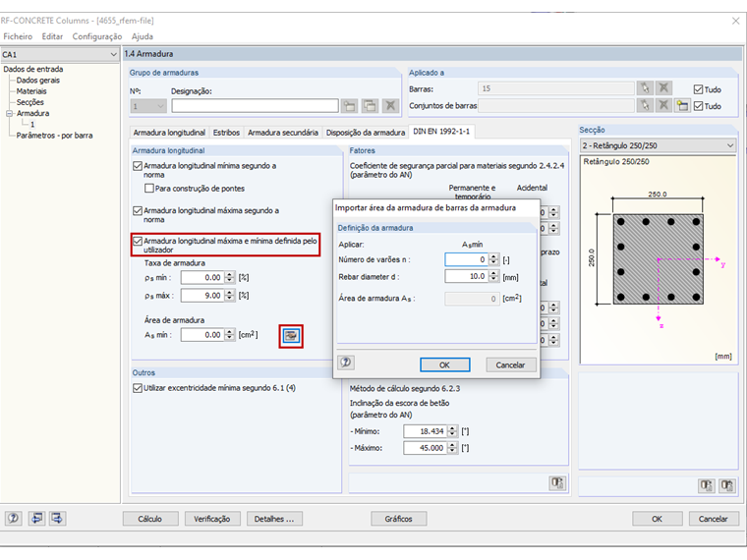Switch to the Estribos tab

tap(226, 133)
